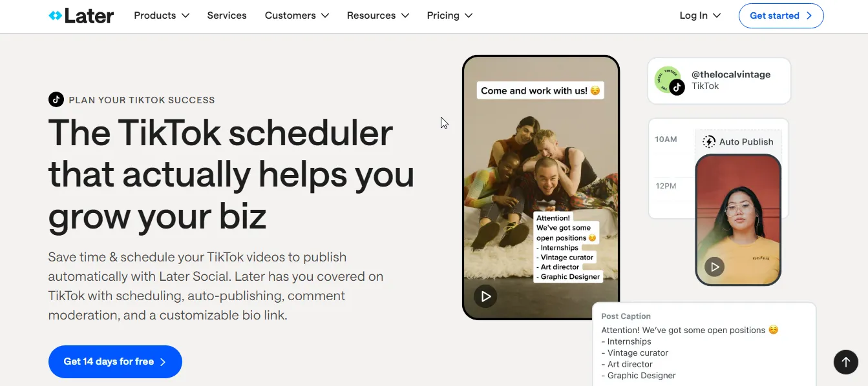
Task: Click the 10AM time slot label
Action: [666, 139]
